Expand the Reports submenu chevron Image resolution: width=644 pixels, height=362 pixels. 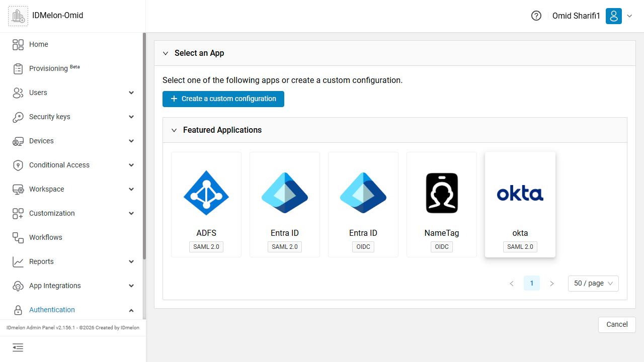(x=131, y=261)
